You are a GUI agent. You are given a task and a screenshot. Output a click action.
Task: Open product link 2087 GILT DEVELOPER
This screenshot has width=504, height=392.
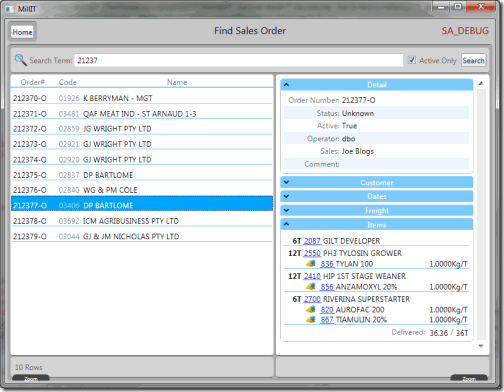312,241
